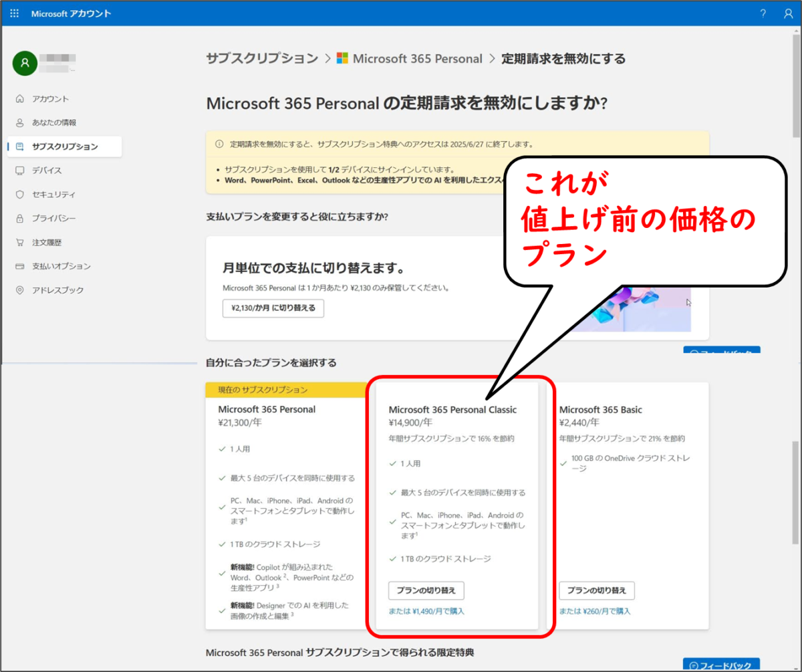Click the ¥2,130/か月 に切り替える button
Screen dimensions: 802x672
(273, 308)
